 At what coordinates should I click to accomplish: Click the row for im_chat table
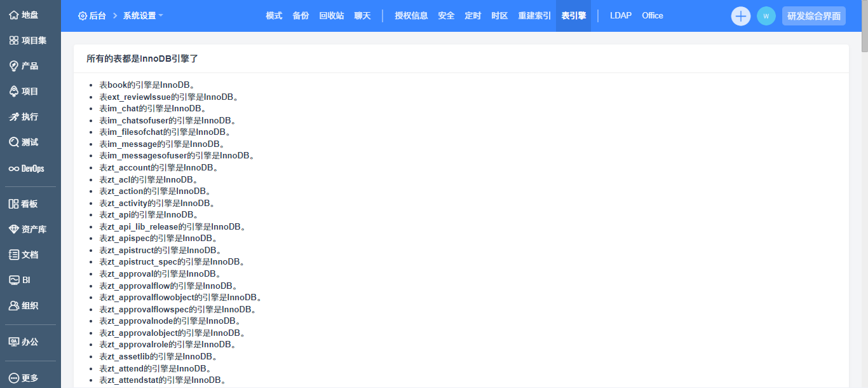153,108
